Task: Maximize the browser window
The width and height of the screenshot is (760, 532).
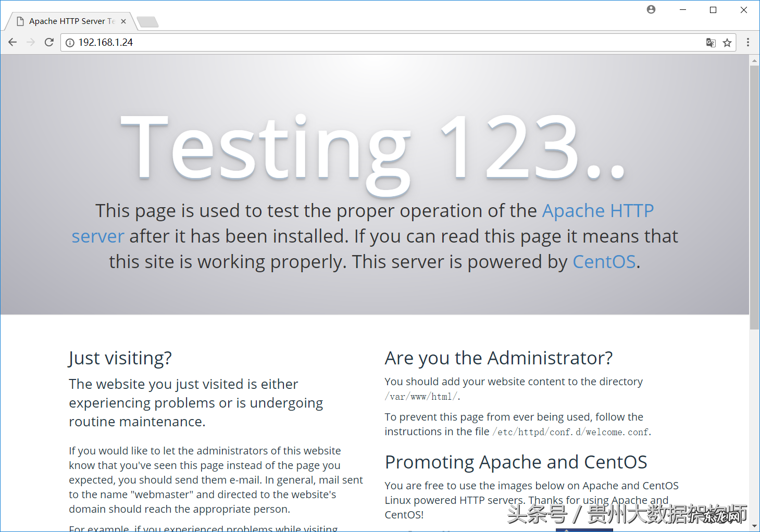Action: coord(713,10)
